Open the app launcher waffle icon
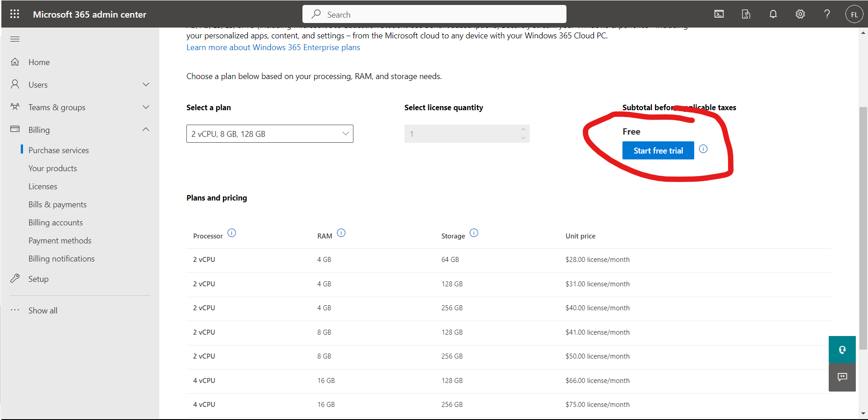 tap(14, 14)
